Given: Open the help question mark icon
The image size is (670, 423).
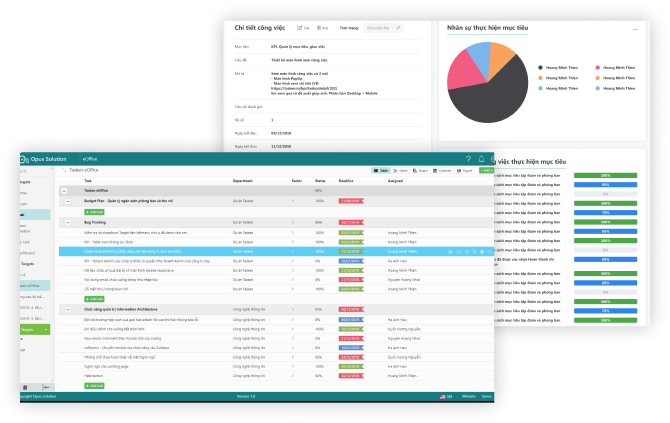Looking at the screenshot, I should [x=468, y=159].
